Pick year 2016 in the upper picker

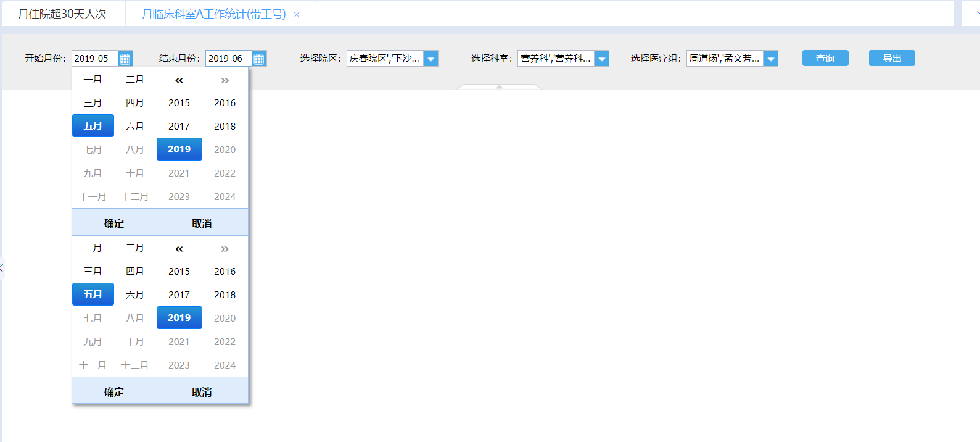tap(224, 103)
